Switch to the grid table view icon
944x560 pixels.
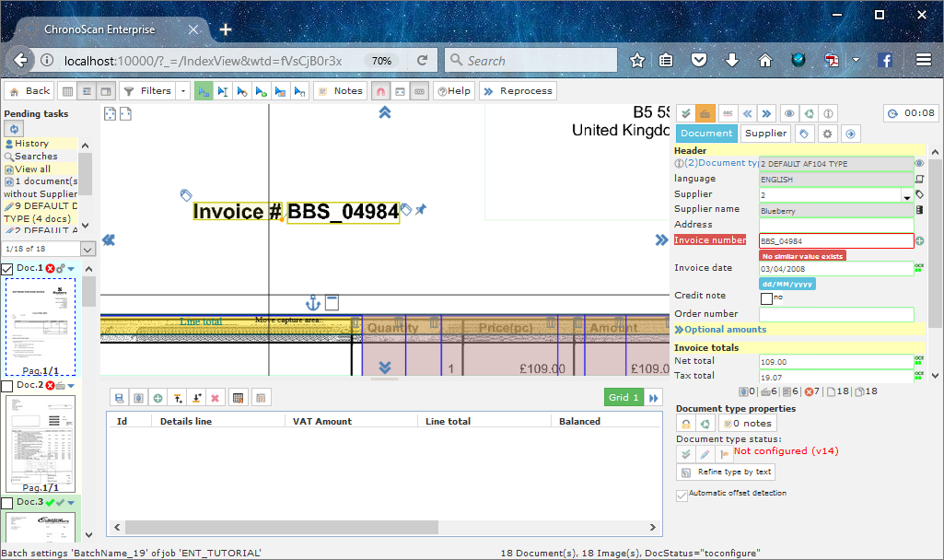point(67,91)
